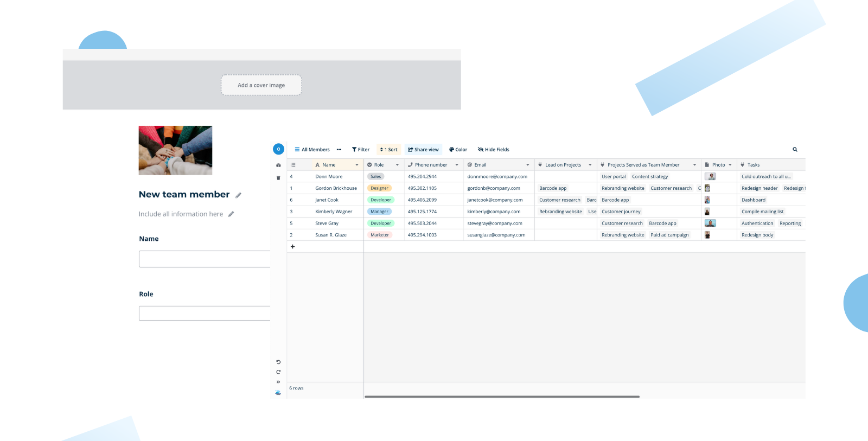Open the Name column dropdown arrow

click(x=357, y=165)
